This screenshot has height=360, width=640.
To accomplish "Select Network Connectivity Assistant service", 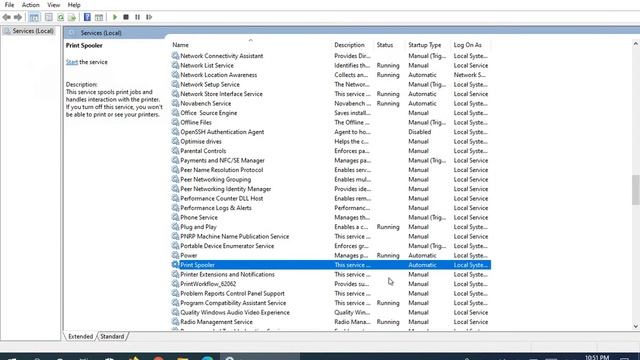I will tap(331, 56).
